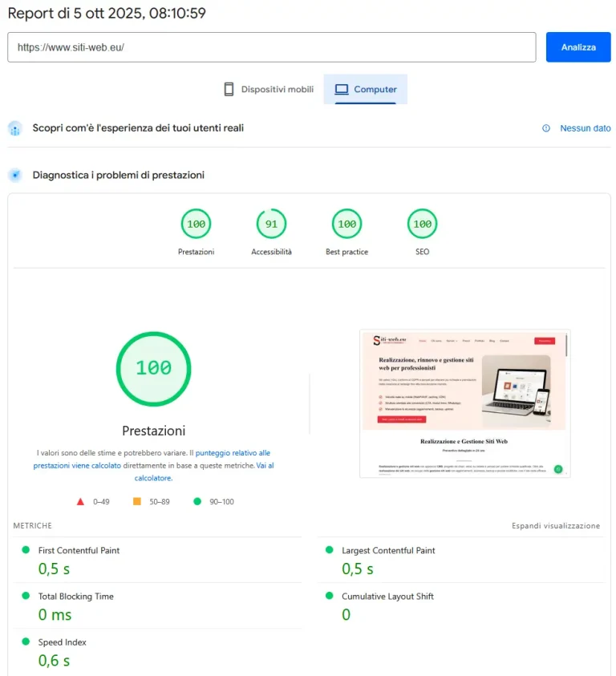Click the red triangle 0–49 legend icon

click(x=80, y=502)
